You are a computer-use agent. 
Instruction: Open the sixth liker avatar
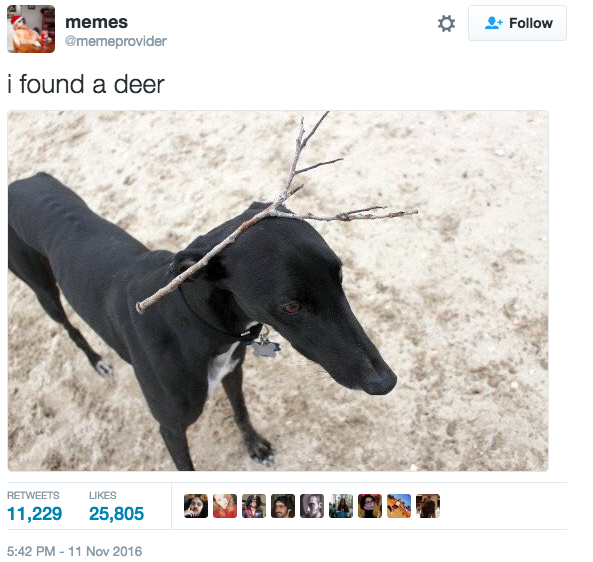click(341, 506)
